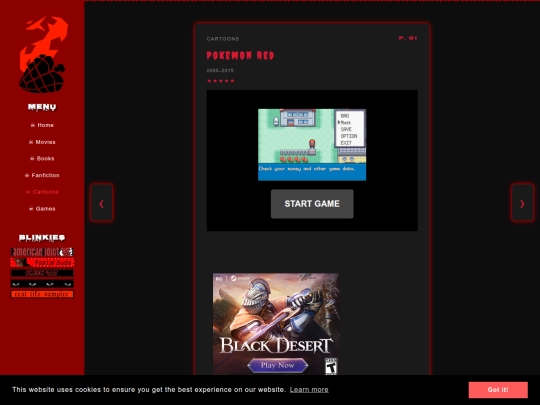
Task: Click the five star rating
Action: (221, 81)
